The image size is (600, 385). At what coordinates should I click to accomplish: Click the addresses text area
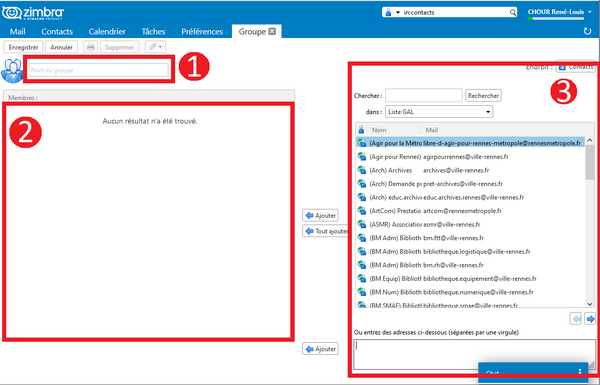(x=474, y=354)
